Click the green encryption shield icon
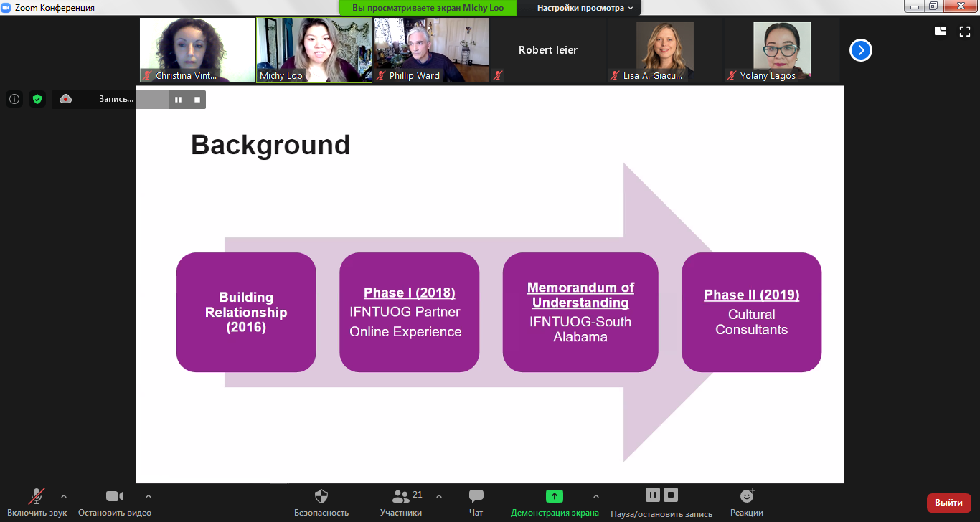This screenshot has width=980, height=522. (x=37, y=99)
